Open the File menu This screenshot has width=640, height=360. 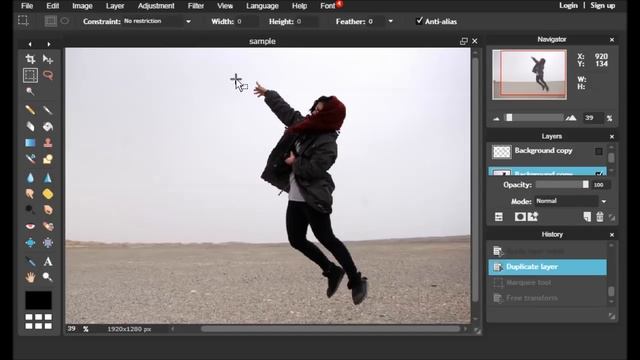point(27,6)
